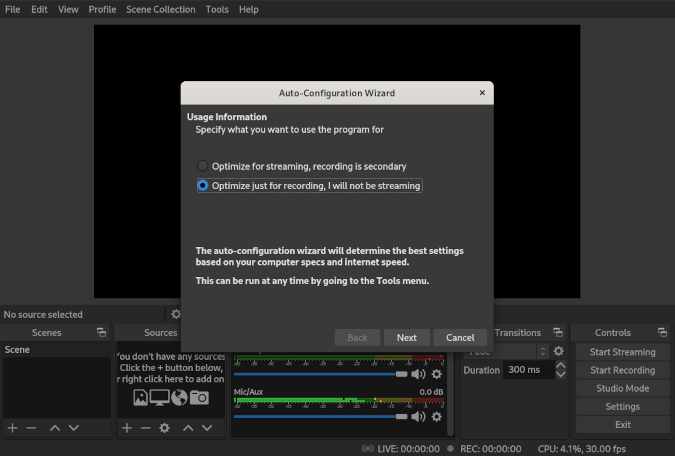Mute the Mic/Aux audio channel
Screen dimensions: 675x456
[418, 416]
